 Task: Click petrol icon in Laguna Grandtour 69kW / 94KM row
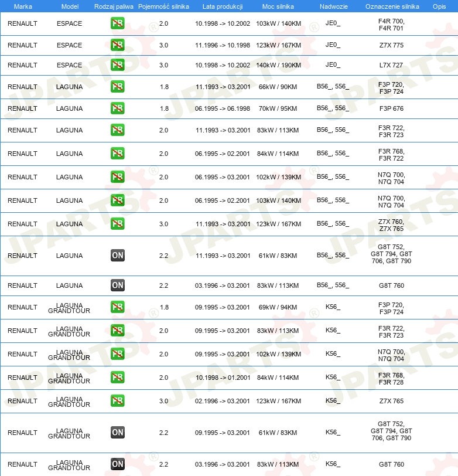[118, 307]
